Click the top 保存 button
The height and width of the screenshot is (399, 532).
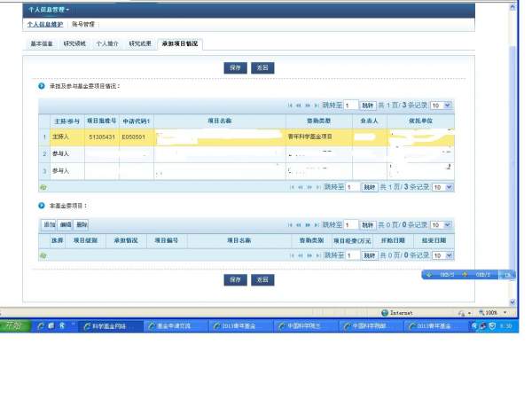235,68
